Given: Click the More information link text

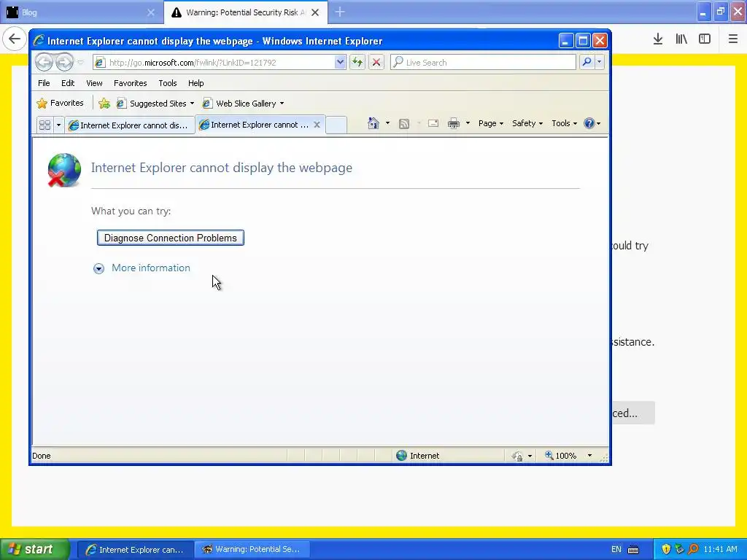Looking at the screenshot, I should point(150,268).
